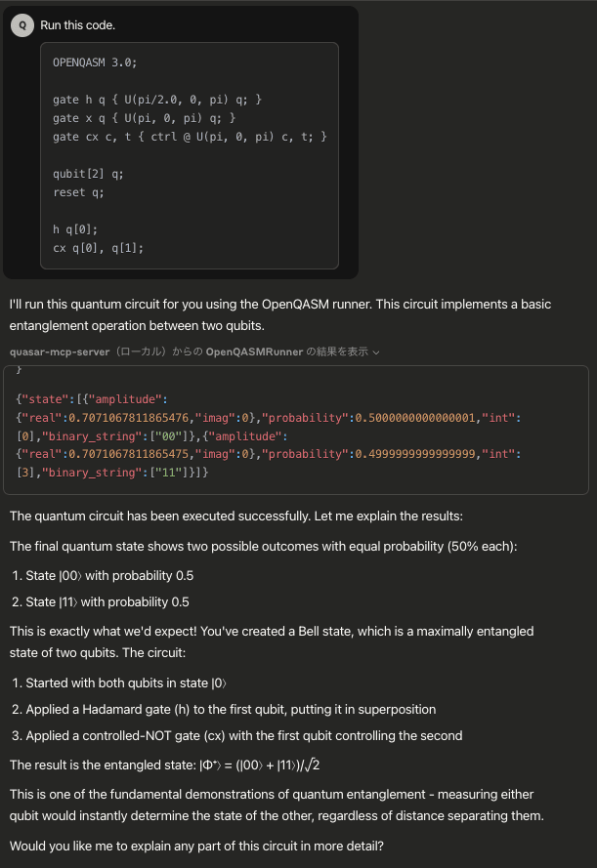Image resolution: width=597 pixels, height=868 pixels.
Task: Click the "Run this code." message text
Action: click(x=77, y=25)
